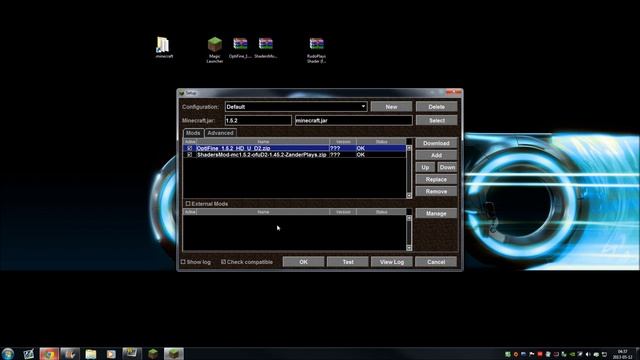Click the mods list scrollbar up arrow
The height and width of the screenshot is (360, 640).
409,148
